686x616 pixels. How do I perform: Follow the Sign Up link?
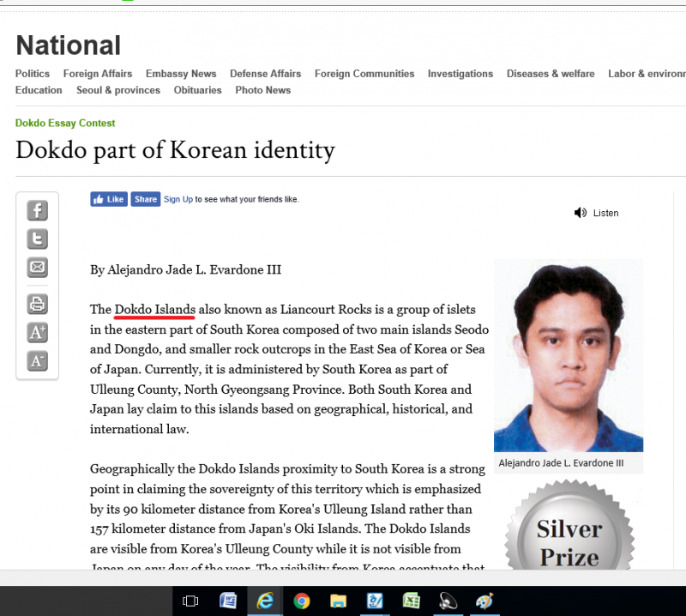click(x=178, y=199)
